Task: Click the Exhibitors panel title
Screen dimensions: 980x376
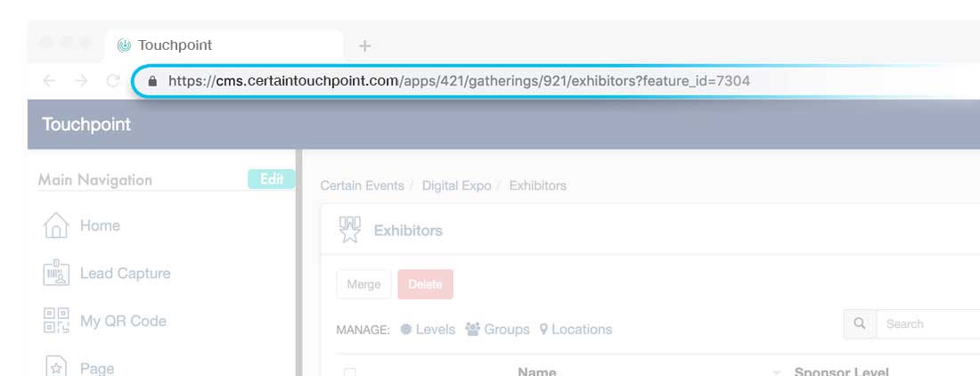Action: tap(408, 230)
